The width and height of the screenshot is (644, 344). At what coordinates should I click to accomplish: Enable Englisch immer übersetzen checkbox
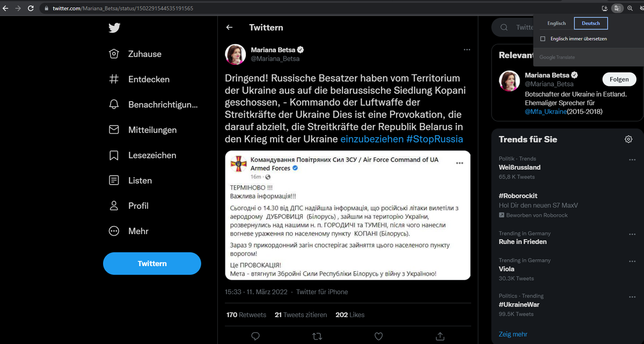pyautogui.click(x=543, y=39)
